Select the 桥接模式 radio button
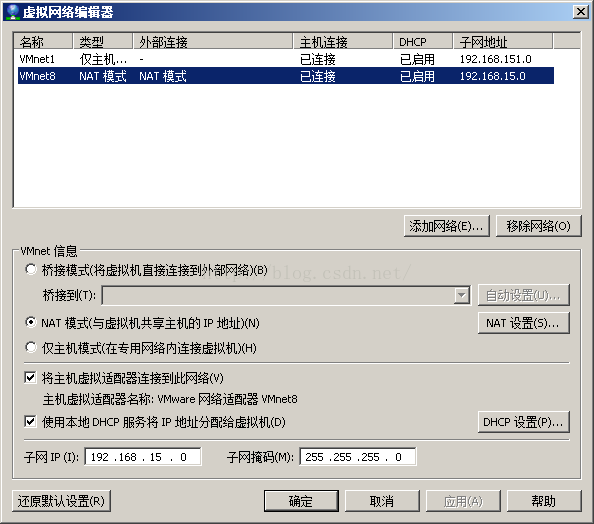594x524 pixels. (31, 269)
